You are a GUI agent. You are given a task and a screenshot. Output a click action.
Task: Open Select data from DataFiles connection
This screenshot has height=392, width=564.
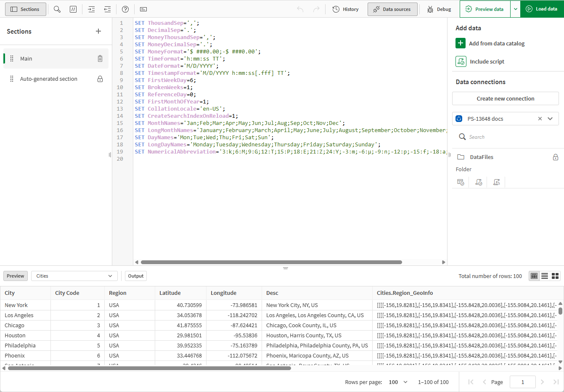pyautogui.click(x=461, y=182)
